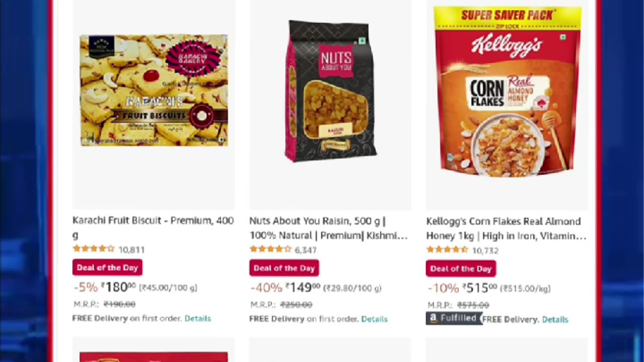The image size is (644, 362).
Task: Click Deal of the Day badge on Karachi biscuit
Action: pos(107,267)
